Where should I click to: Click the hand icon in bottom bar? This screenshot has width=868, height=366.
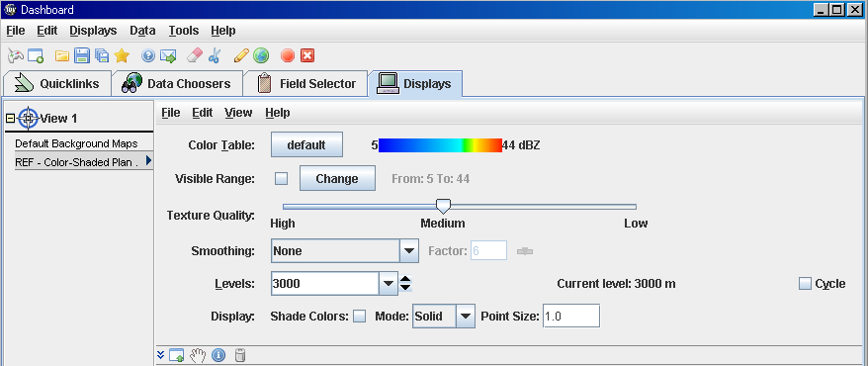(198, 355)
